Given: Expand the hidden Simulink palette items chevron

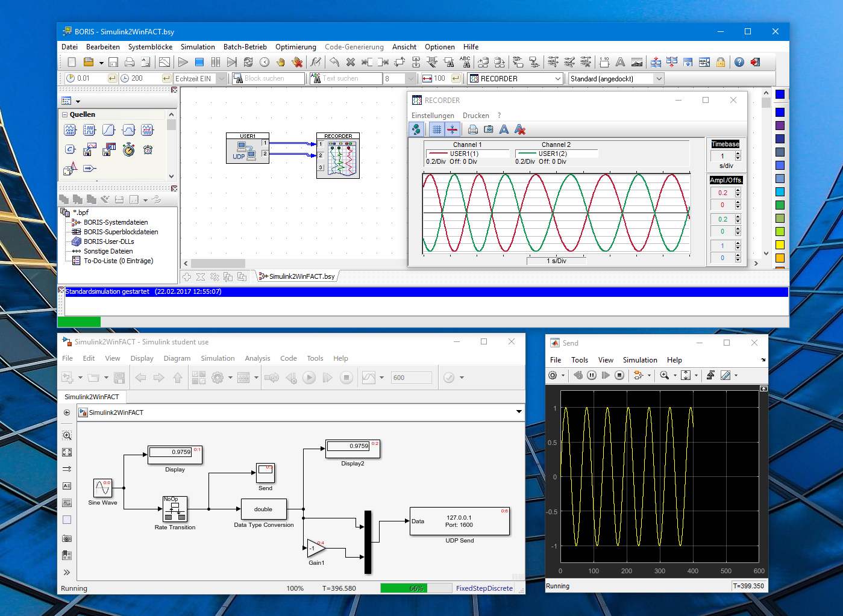Looking at the screenshot, I should 67,572.
